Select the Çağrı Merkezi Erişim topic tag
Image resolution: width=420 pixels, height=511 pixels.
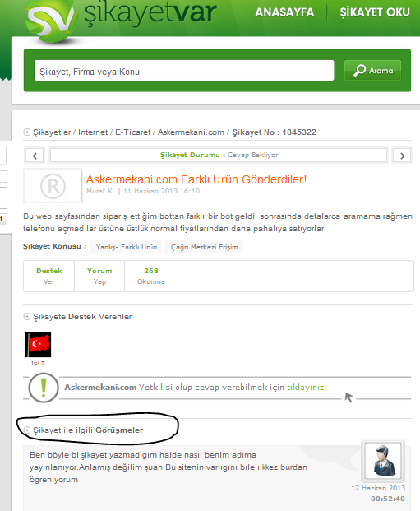204,247
